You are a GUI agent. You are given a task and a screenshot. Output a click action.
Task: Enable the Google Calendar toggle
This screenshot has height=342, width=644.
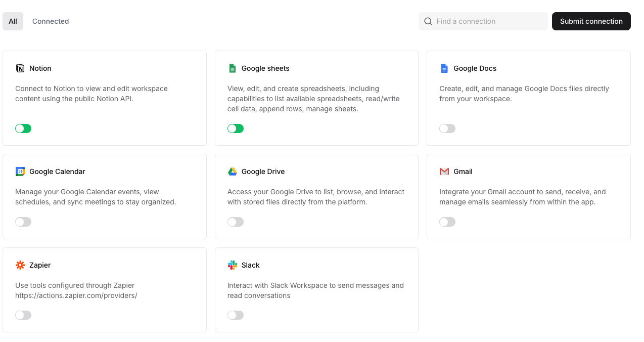pyautogui.click(x=23, y=222)
